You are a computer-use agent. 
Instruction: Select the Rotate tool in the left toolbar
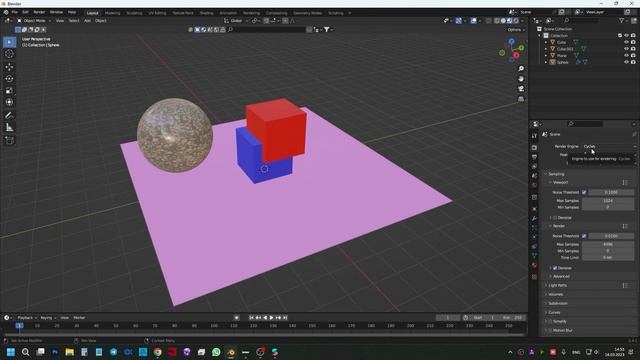pos(9,78)
